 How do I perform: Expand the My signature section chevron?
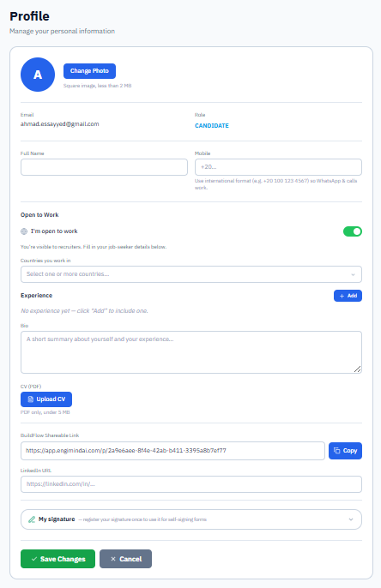coord(351,519)
